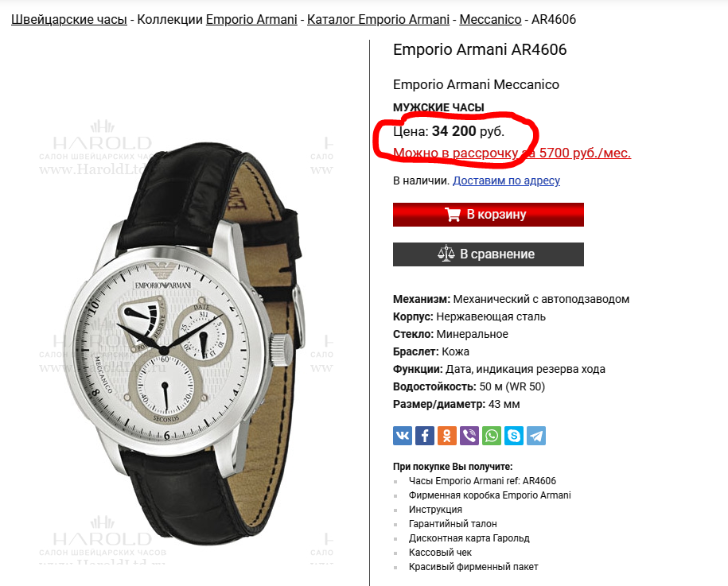
Task: Click the 34 200 руб. price
Action: coord(468,131)
